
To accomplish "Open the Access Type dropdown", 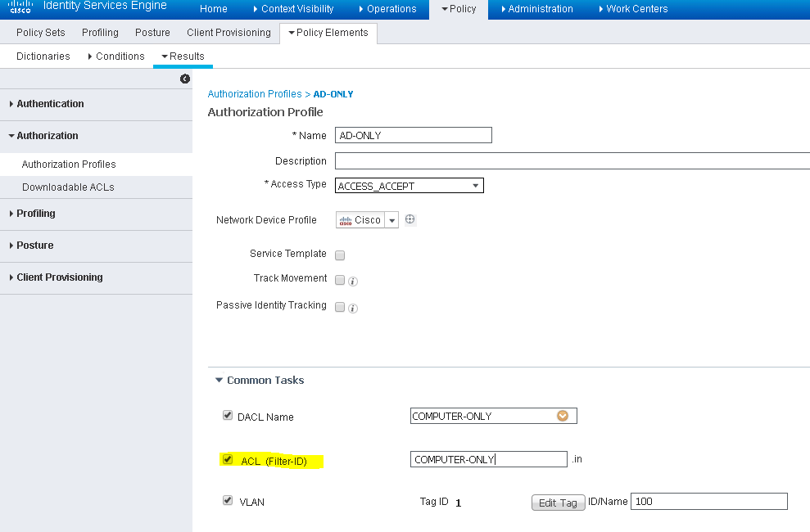I will point(410,186).
